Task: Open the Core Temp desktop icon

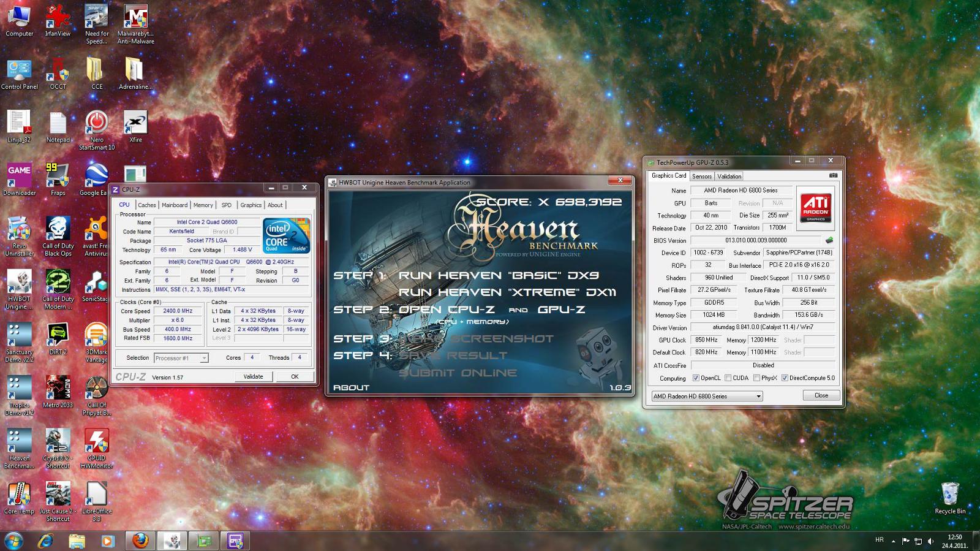Action: [x=19, y=497]
